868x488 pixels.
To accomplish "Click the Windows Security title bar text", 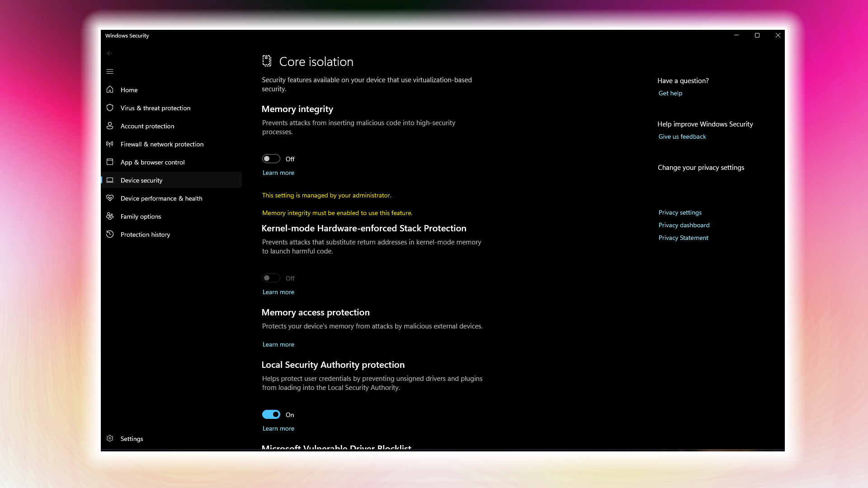I will coord(127,35).
